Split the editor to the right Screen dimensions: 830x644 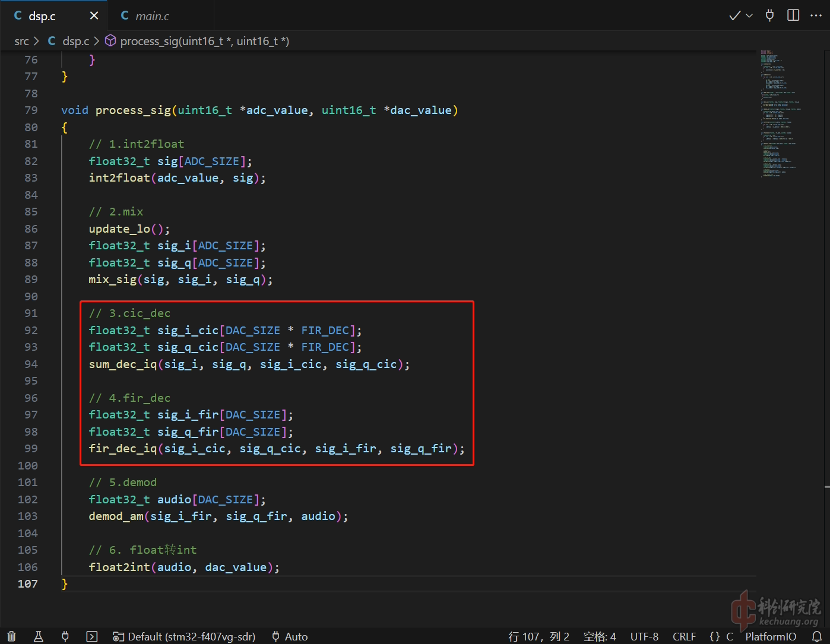click(x=793, y=15)
